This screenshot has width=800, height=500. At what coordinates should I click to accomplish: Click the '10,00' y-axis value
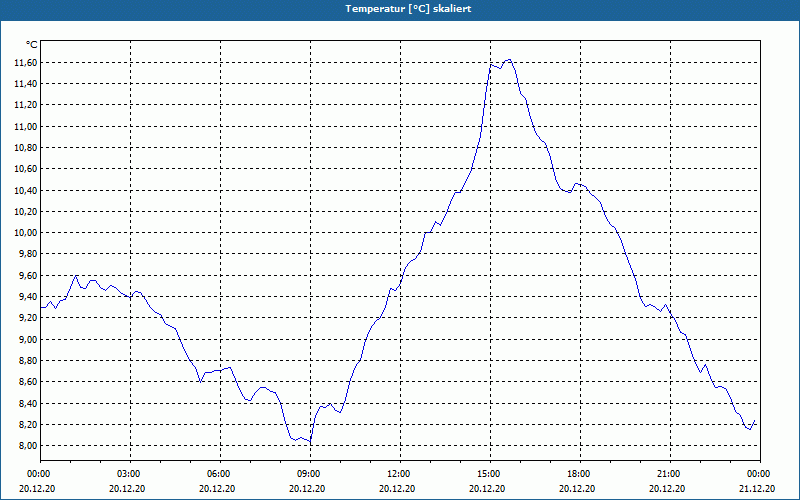click(26, 233)
